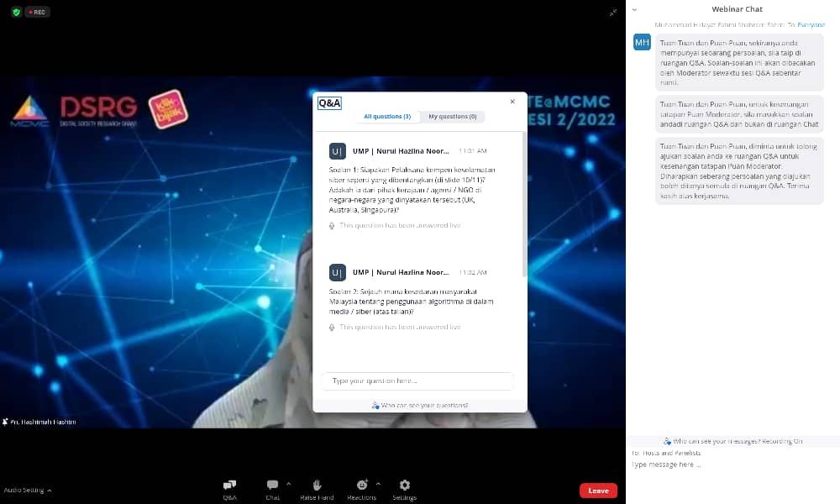Expand the Reactions options caret
The height and width of the screenshot is (504, 840).
pyautogui.click(x=378, y=483)
